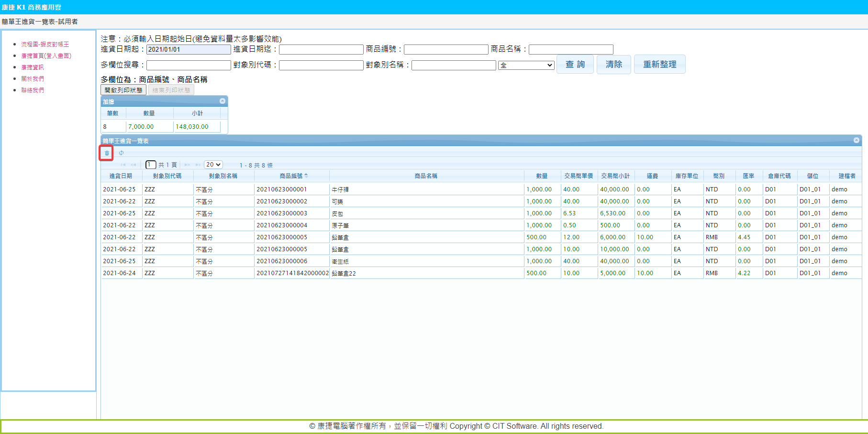Image resolution: width=868 pixels, height=434 pixels.
Task: Open the 全 filter dropdown
Action: 526,65
